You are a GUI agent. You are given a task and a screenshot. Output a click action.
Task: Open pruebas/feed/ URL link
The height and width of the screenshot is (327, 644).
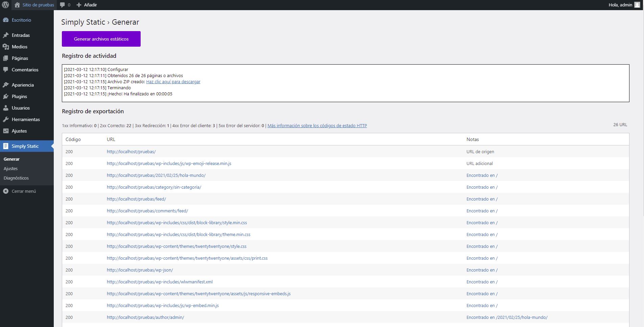[136, 199]
